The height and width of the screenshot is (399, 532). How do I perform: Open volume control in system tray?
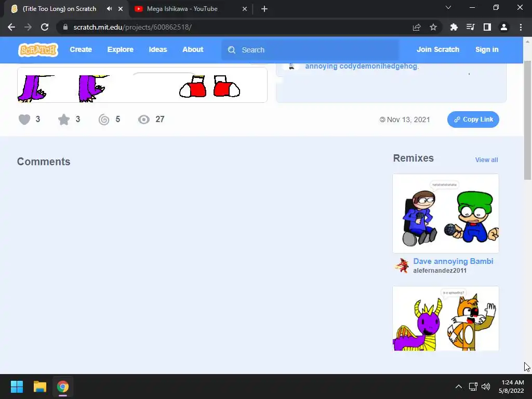click(x=486, y=387)
